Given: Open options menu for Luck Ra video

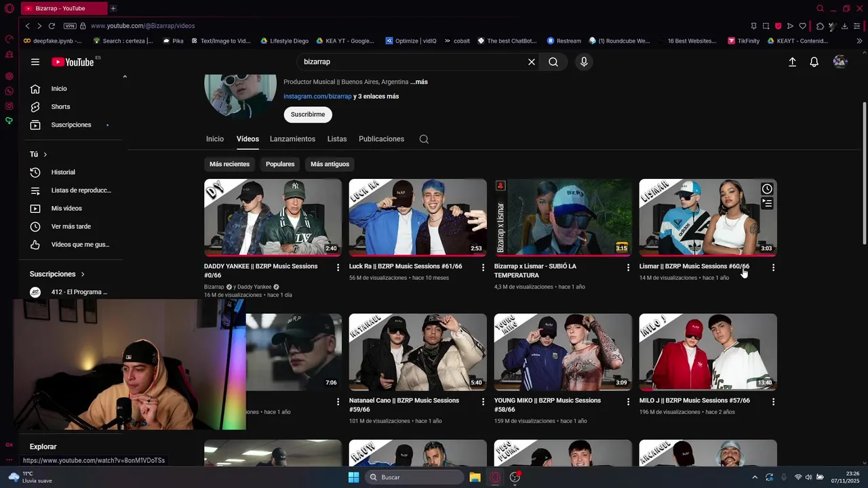Looking at the screenshot, I should click(483, 268).
